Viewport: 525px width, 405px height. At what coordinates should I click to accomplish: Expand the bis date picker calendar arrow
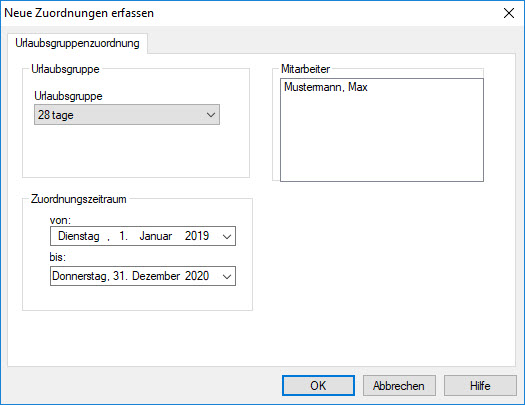(x=227, y=276)
